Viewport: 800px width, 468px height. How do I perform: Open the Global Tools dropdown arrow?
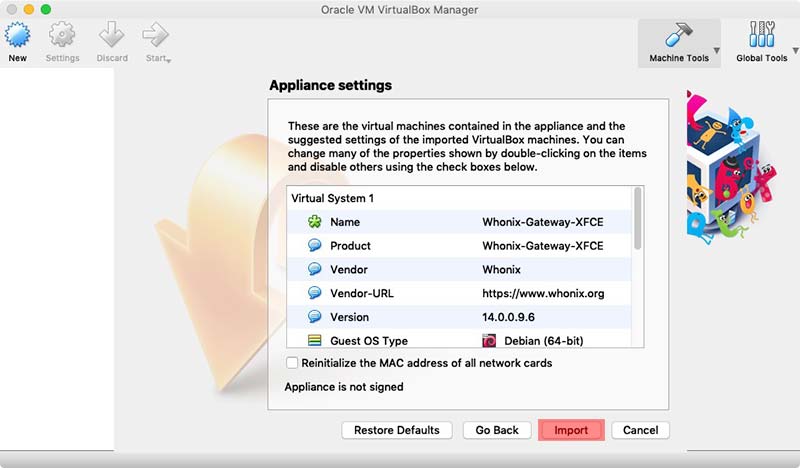794,51
